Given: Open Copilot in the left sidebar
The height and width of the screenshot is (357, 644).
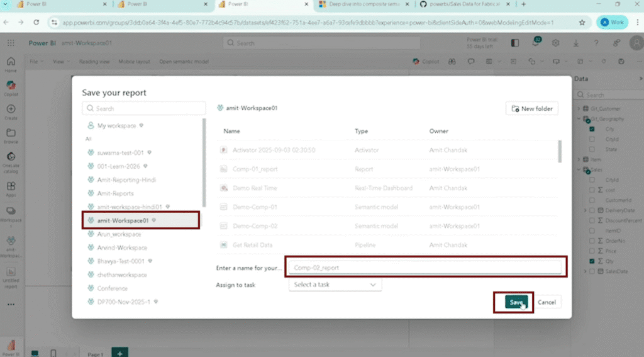Looking at the screenshot, I should pyautogui.click(x=11, y=86).
